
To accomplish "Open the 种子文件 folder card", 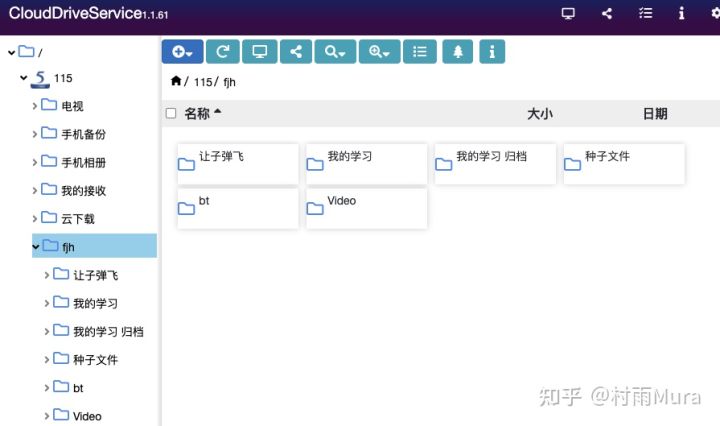I will click(x=624, y=164).
